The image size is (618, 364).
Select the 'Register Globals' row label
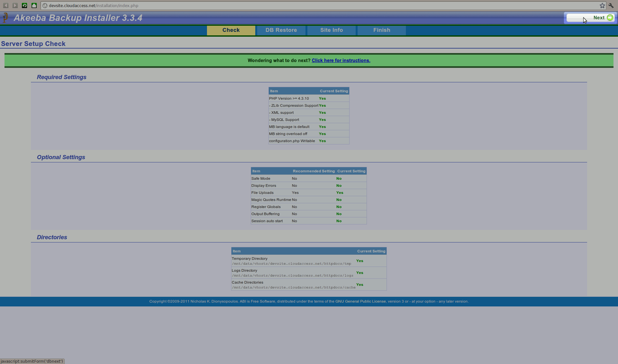[266, 207]
